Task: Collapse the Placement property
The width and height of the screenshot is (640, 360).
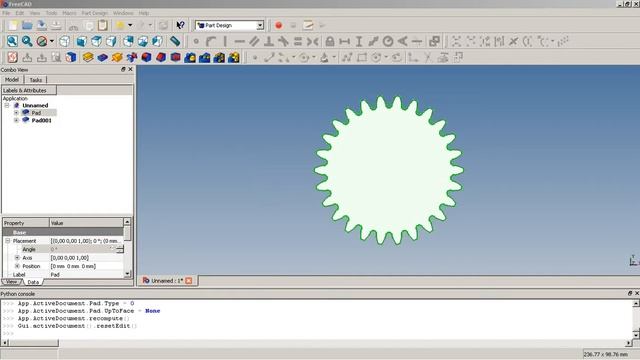Action: pos(7,241)
